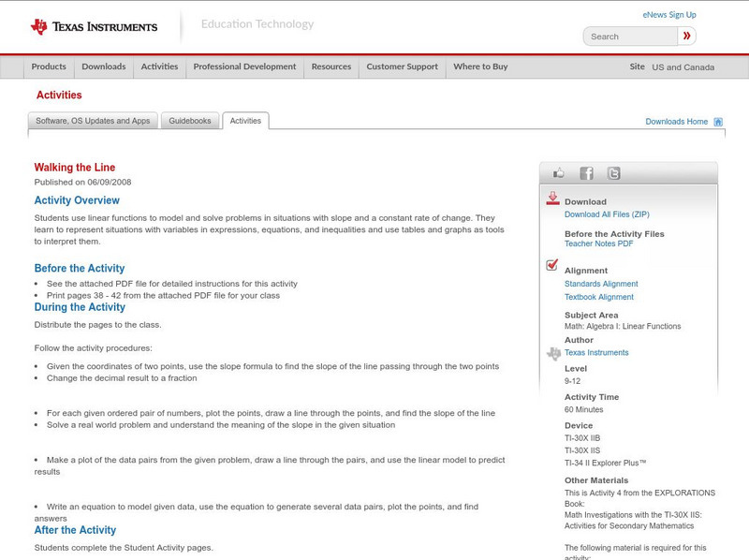Screen dimensions: 749x560
Task: Click the Published on 06/09/2008 text
Action: point(82,182)
